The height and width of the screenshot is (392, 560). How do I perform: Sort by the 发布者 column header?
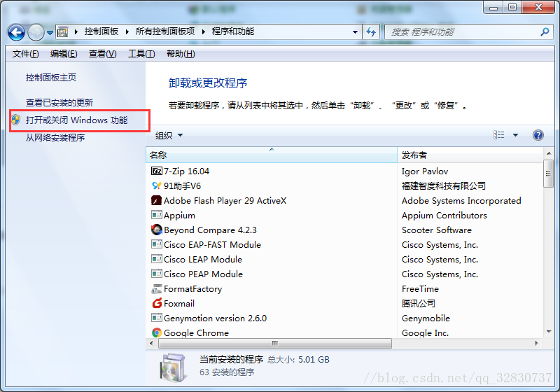click(x=470, y=155)
